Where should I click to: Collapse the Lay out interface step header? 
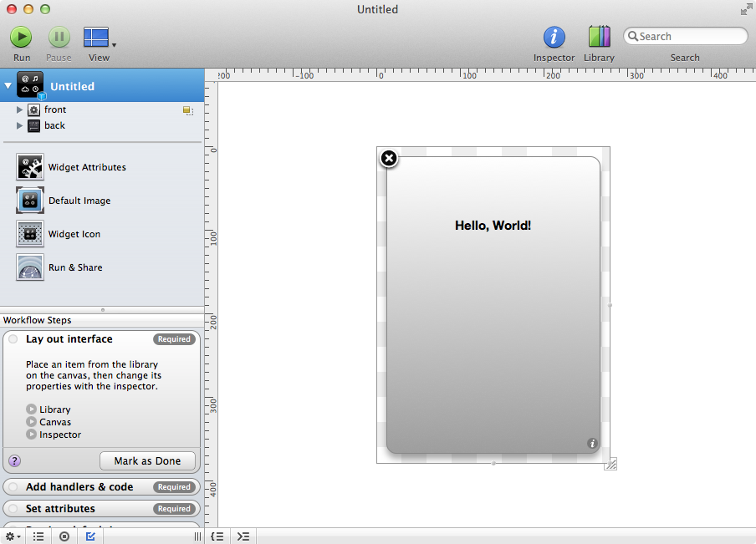pyautogui.click(x=69, y=338)
